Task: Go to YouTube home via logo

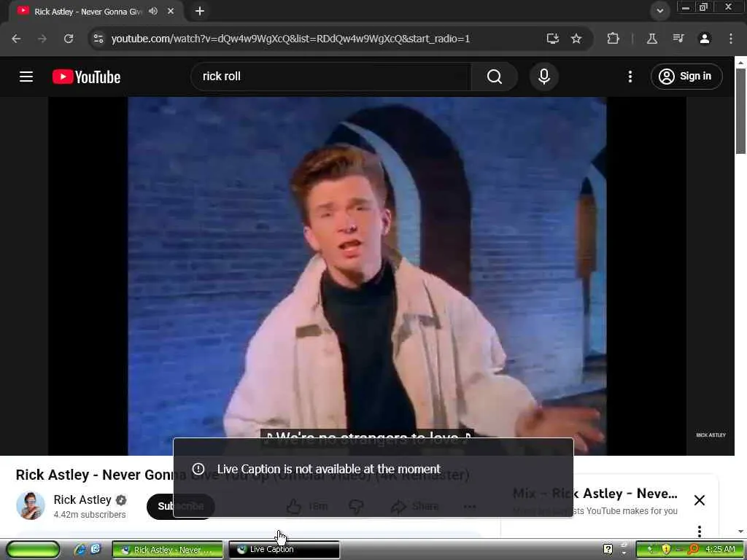Action: (86, 77)
